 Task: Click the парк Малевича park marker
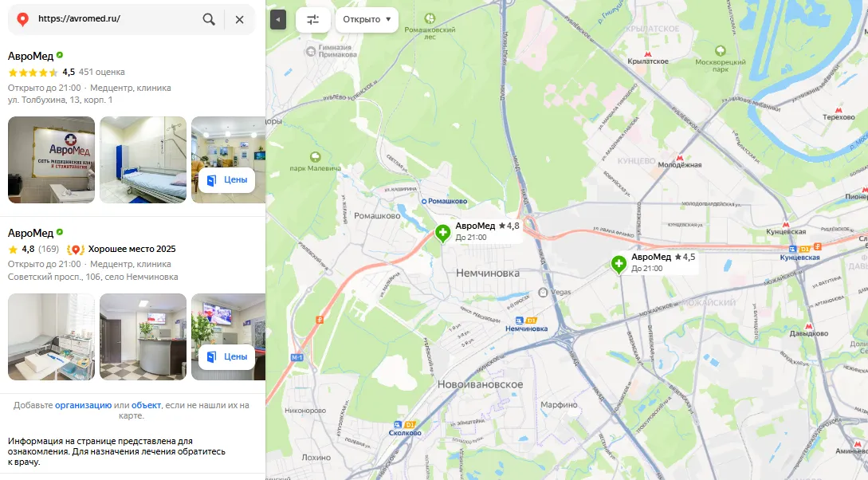pyautogui.click(x=315, y=157)
